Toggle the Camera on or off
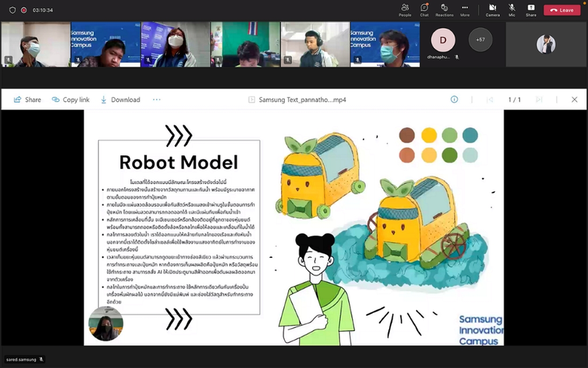 pos(492,9)
